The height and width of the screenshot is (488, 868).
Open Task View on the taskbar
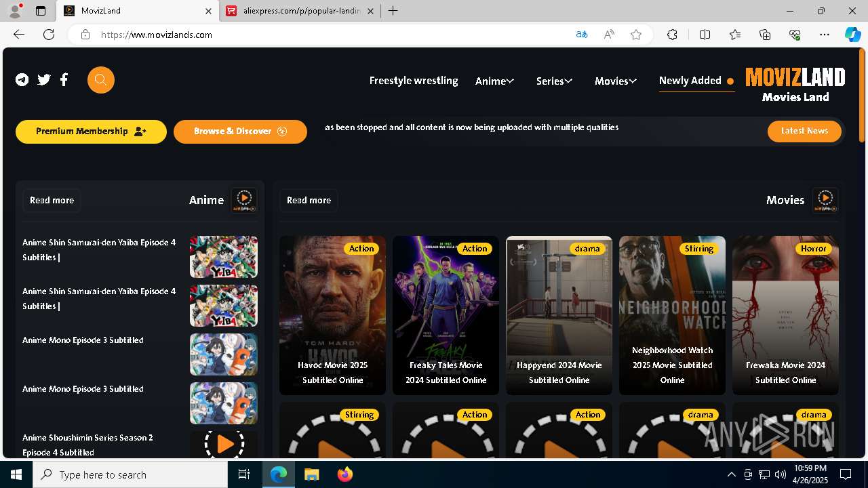[x=244, y=474]
